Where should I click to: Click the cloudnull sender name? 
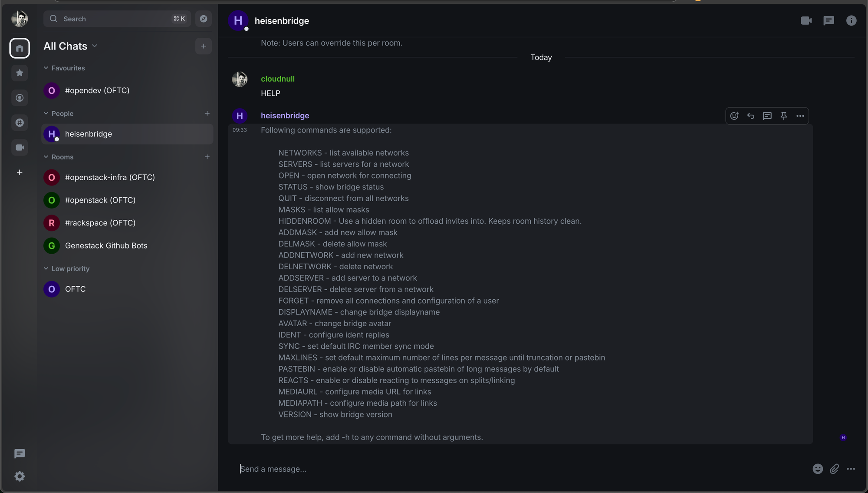point(278,79)
